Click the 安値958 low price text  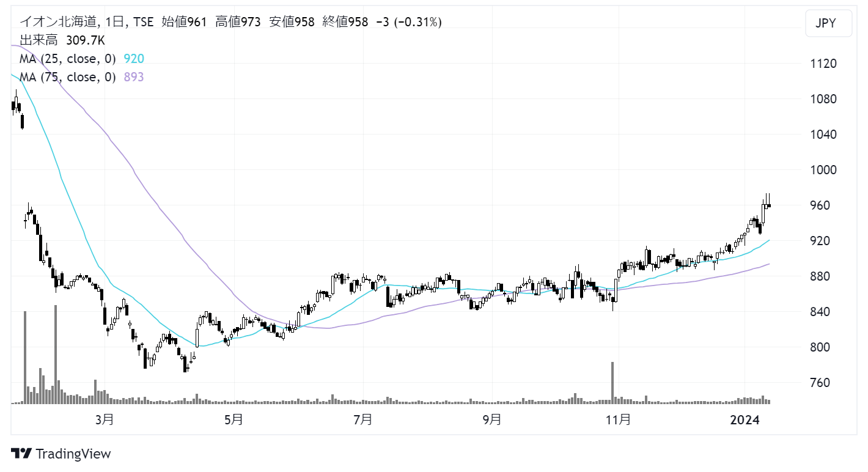click(292, 22)
